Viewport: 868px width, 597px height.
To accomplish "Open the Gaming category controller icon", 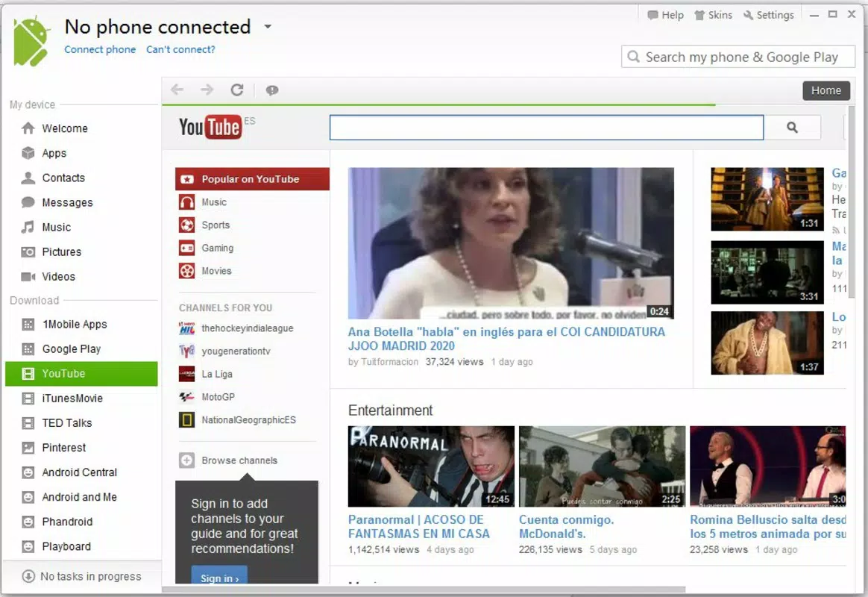I will [187, 248].
